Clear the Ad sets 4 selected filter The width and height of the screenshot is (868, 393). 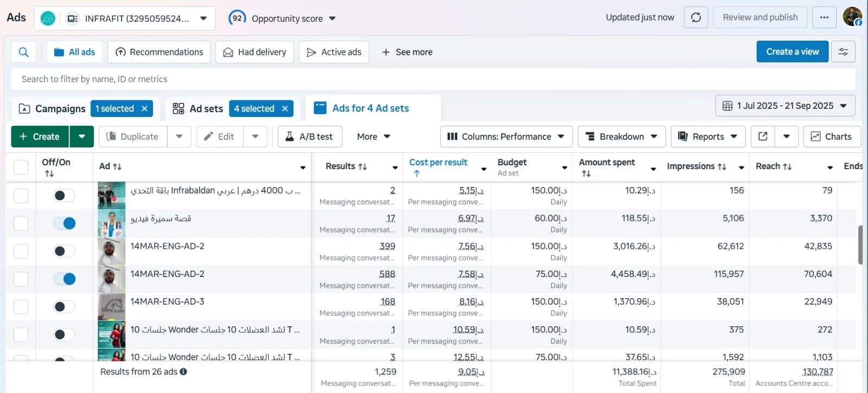(285, 109)
